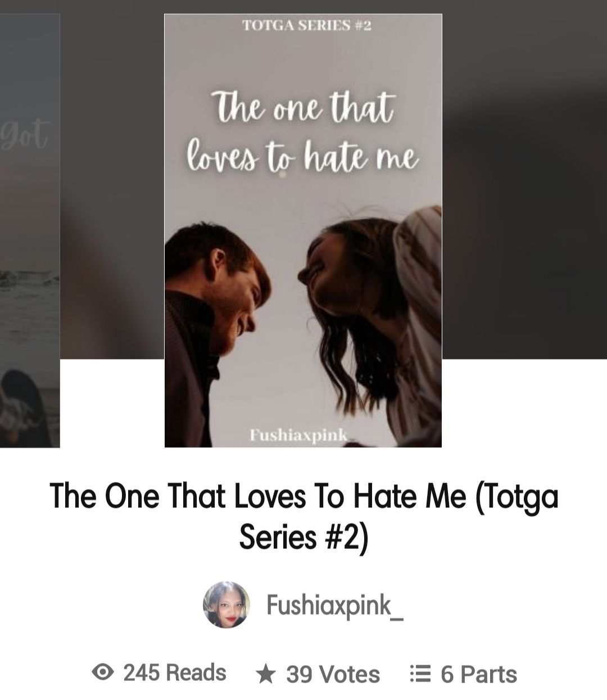Image resolution: width=607 pixels, height=700 pixels.
Task: Tap the TOTGA SERIES #2 header on the cover
Action: coord(307,25)
